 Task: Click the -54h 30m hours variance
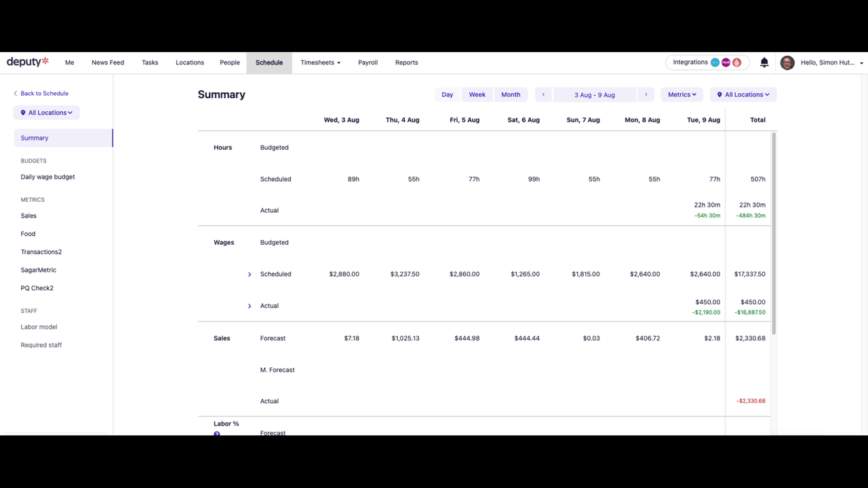tap(707, 216)
